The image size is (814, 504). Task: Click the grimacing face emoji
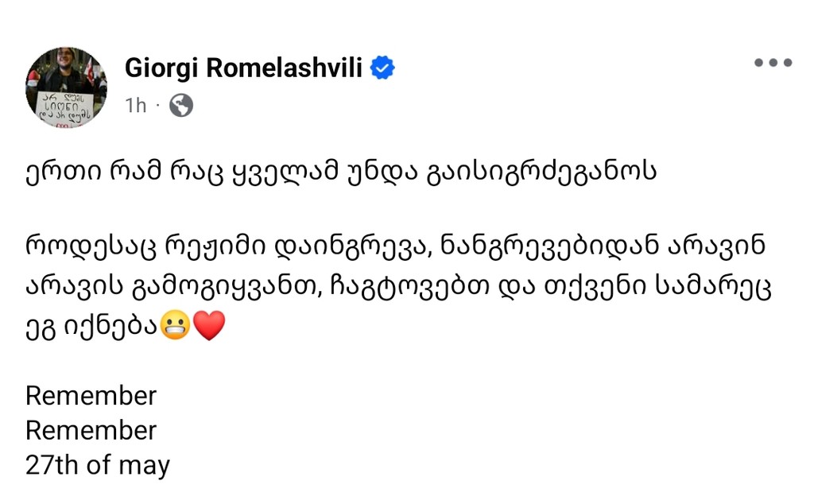click(x=175, y=326)
